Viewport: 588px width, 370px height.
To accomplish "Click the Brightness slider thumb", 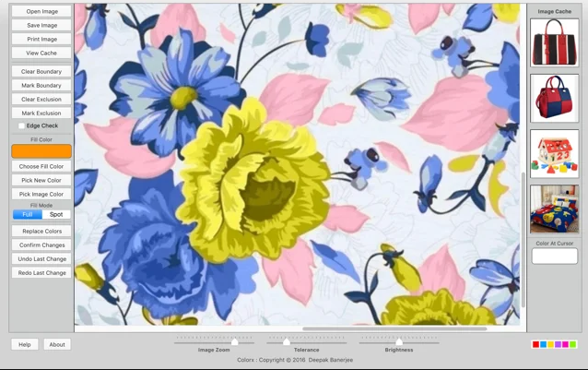I will click(x=399, y=341).
